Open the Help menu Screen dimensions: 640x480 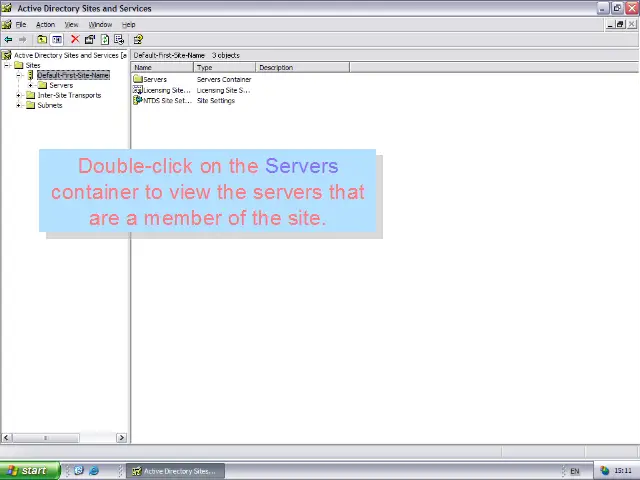(x=129, y=24)
